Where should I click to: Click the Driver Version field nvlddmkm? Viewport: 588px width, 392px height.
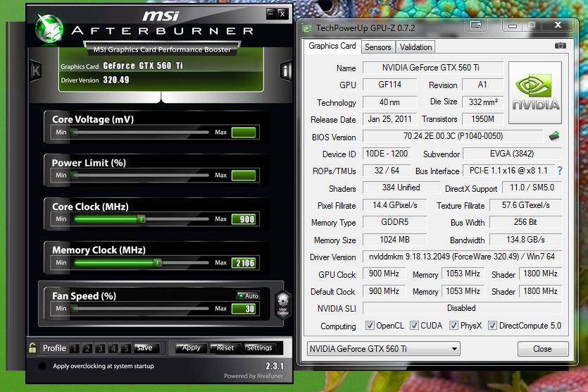click(462, 257)
